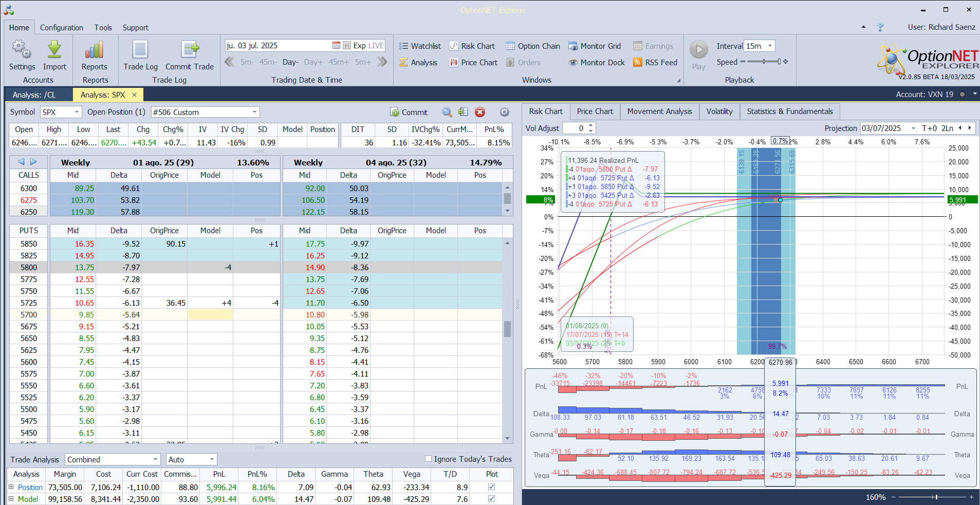980x505 pixels.
Task: Open the RSS Feed window
Action: (655, 63)
